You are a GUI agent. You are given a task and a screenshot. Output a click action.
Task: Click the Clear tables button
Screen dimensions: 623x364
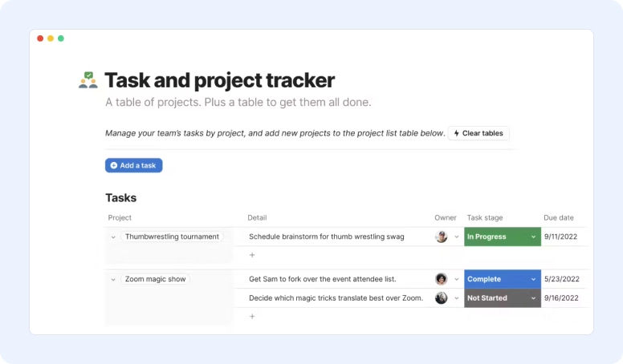tap(478, 133)
